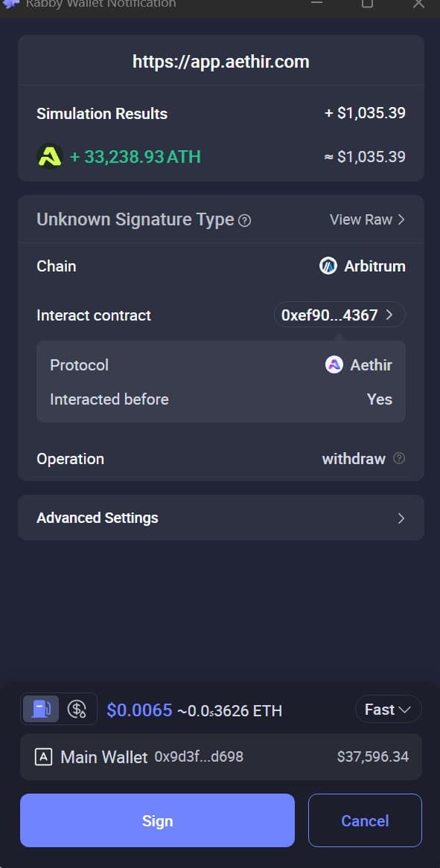Expand Advanced Settings
440x868 pixels.
[x=221, y=518]
